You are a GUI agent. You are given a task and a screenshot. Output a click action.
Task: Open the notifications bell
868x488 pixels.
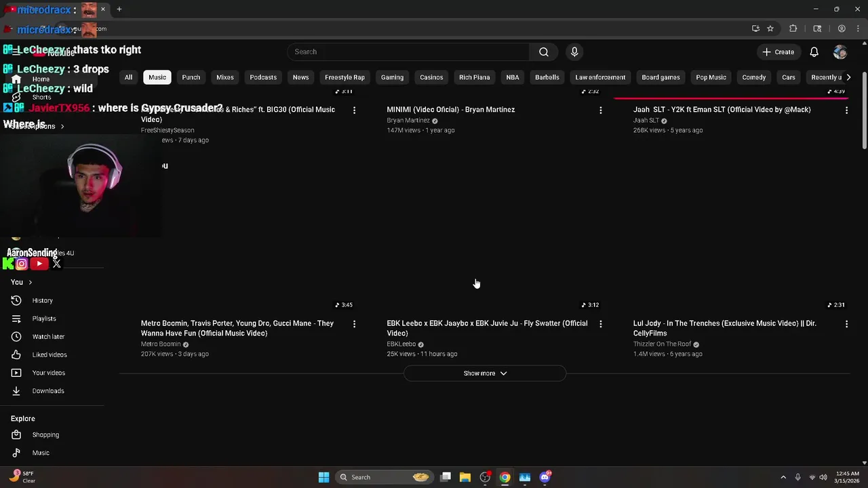pyautogui.click(x=814, y=52)
